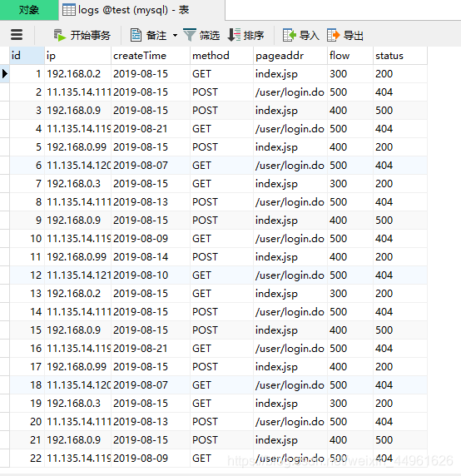Open the hamburger menu icon

click(x=17, y=35)
